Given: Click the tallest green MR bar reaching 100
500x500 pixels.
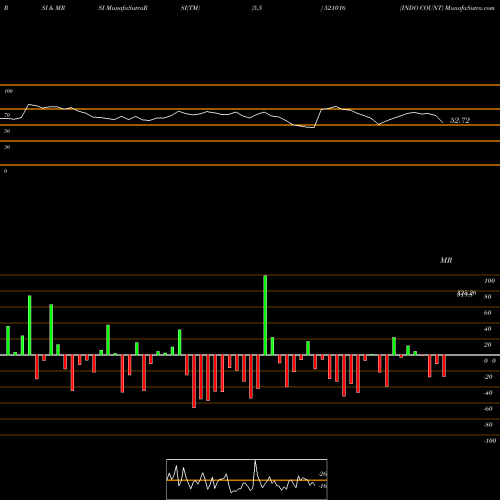Looking at the screenshot, I should (265, 315).
